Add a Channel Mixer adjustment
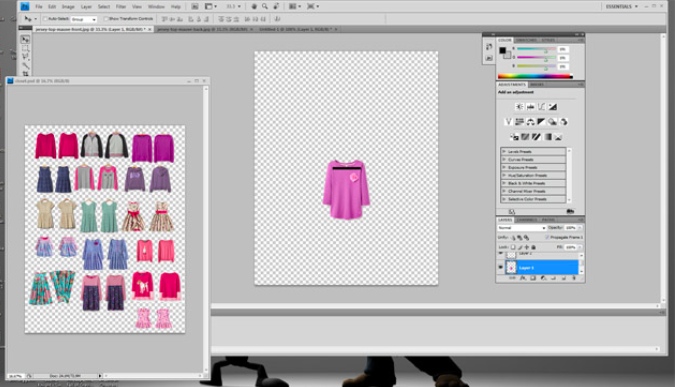This screenshot has height=387, width=675. coord(564,122)
